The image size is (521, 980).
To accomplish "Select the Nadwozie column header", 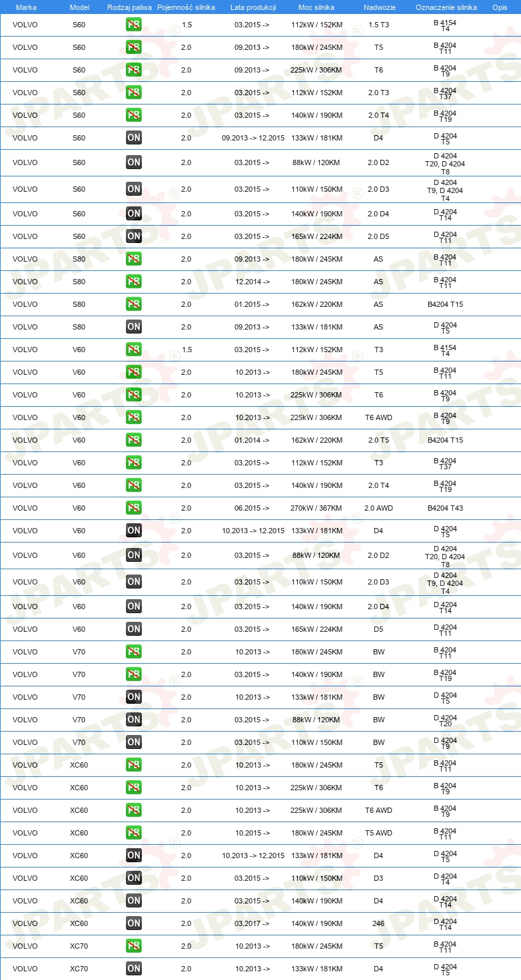I will click(378, 7).
